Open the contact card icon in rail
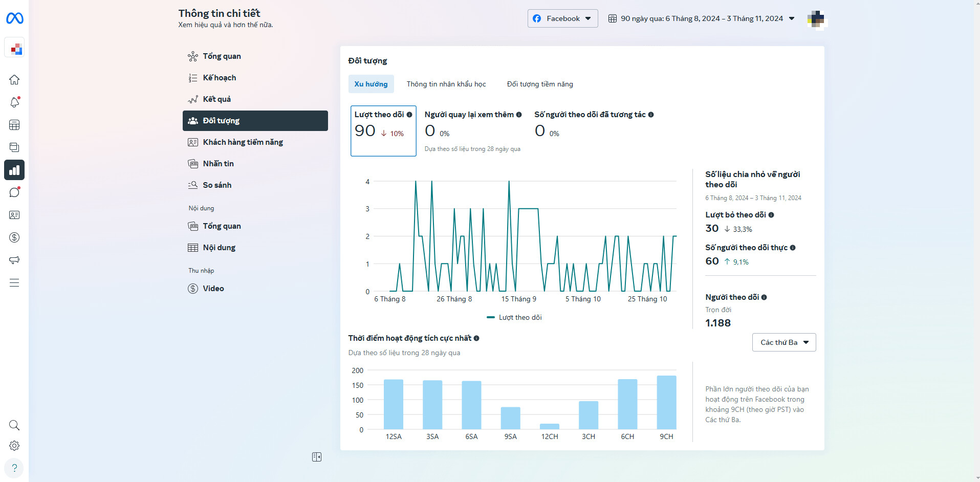Viewport: 980px width, 482px height. [14, 215]
